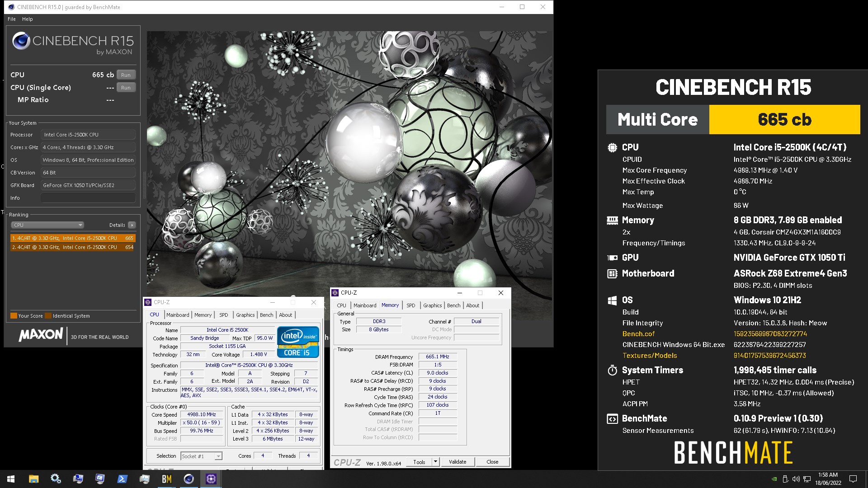Viewport: 868px width, 488px height.
Task: Click the Cinebench R15 sphere logo
Action: [x=21, y=41]
